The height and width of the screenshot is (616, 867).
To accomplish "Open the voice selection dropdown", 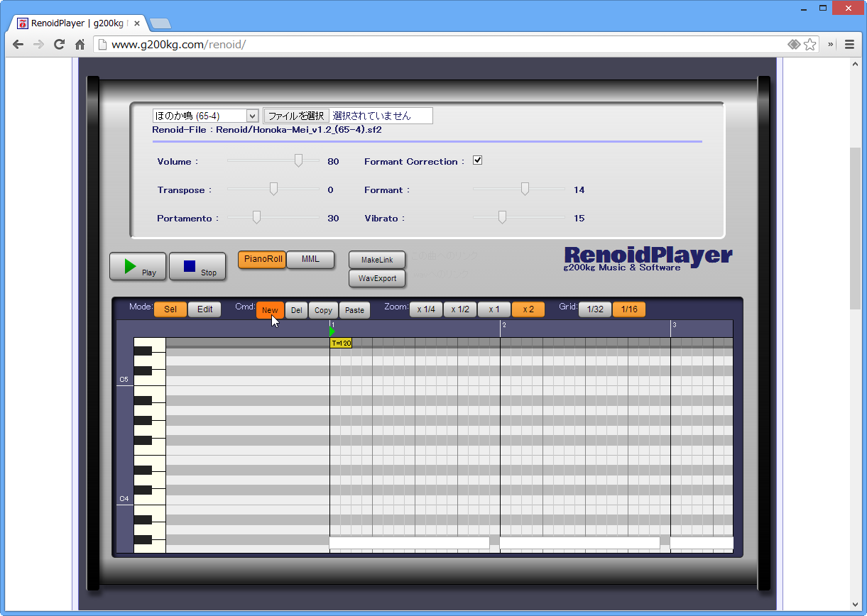I will [x=205, y=116].
